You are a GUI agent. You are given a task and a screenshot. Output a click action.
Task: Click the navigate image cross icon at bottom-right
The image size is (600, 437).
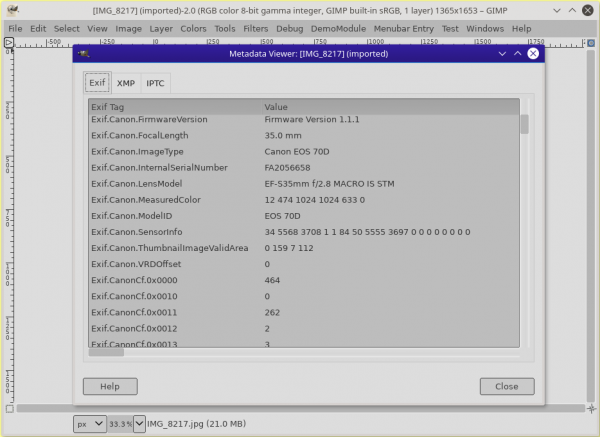click(x=591, y=409)
